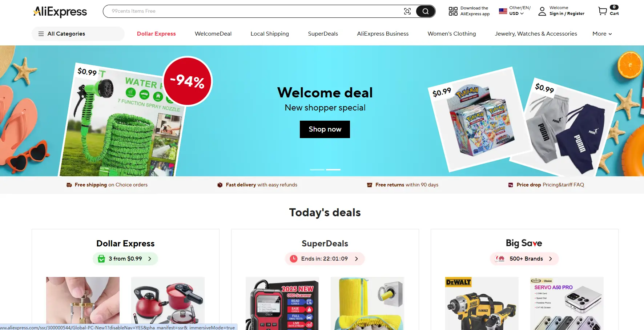Screen dimensions: 644x330
Task: Click the AliExpress logo
Action: click(x=60, y=12)
